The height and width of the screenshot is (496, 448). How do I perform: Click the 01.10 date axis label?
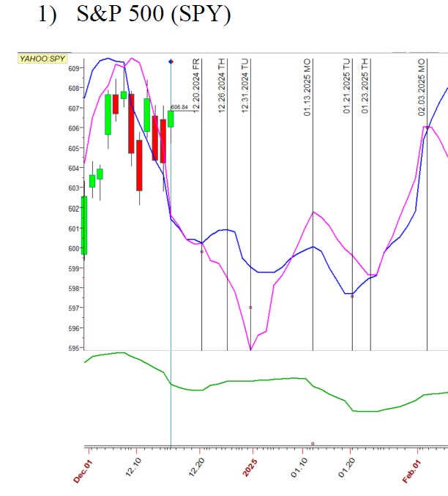(299, 467)
